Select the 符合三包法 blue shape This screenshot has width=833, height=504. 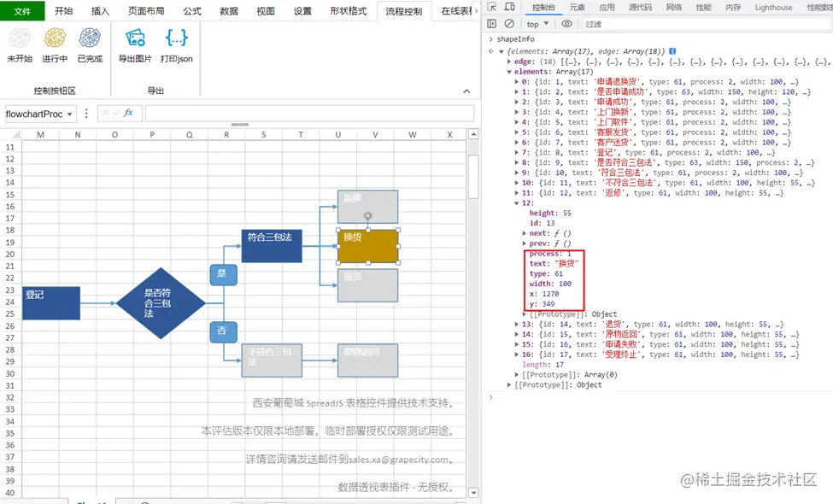point(272,246)
